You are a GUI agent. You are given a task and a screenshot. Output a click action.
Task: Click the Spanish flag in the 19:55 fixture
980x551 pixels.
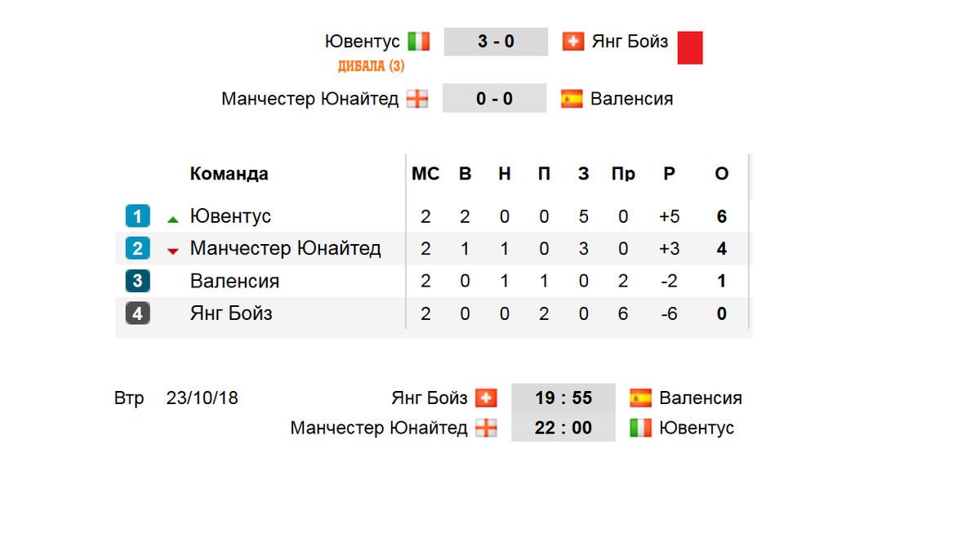coord(640,398)
